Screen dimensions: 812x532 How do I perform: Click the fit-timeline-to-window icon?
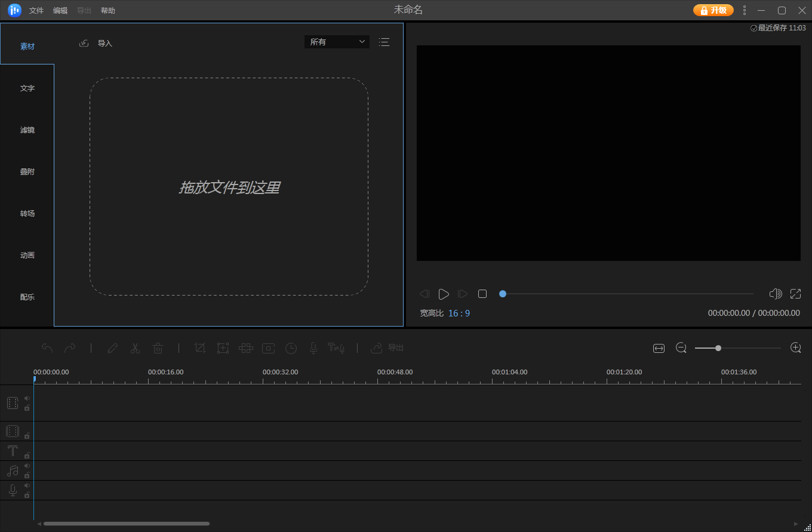click(659, 348)
